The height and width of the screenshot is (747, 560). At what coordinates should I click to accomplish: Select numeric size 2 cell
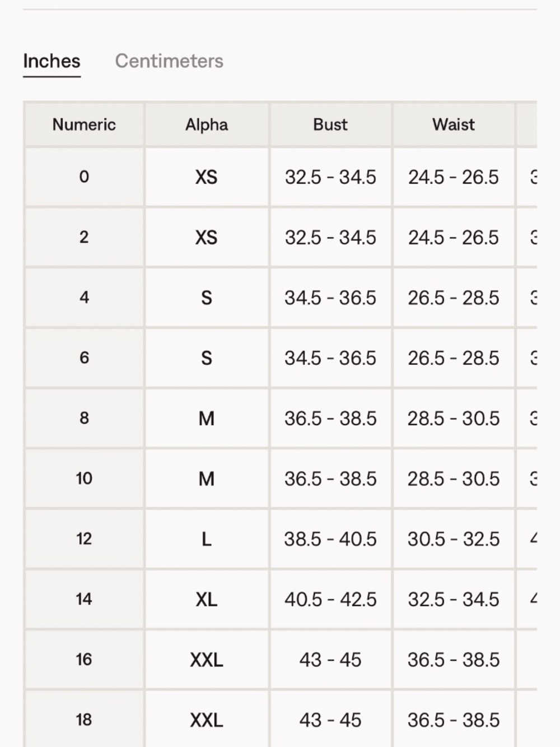tap(84, 237)
